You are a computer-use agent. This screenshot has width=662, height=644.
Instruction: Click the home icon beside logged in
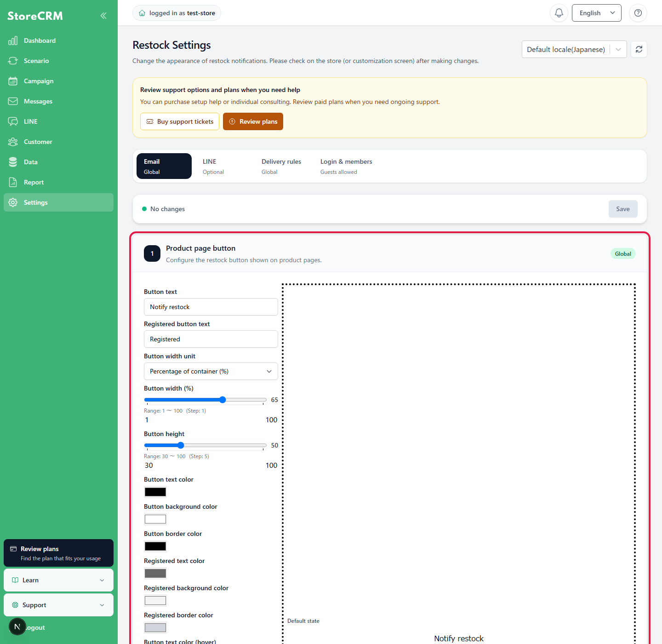click(142, 13)
